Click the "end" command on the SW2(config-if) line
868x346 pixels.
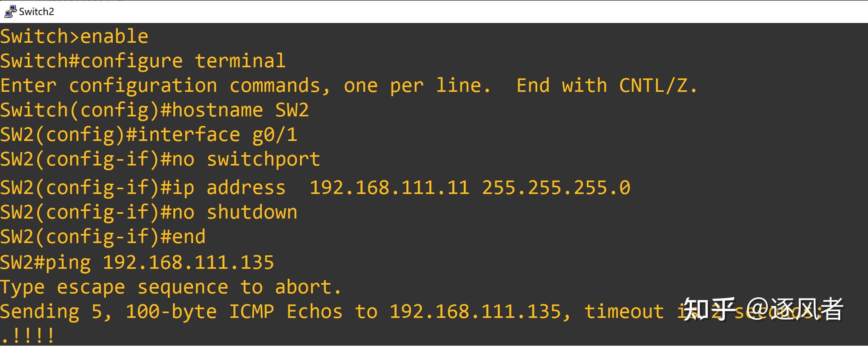189,237
